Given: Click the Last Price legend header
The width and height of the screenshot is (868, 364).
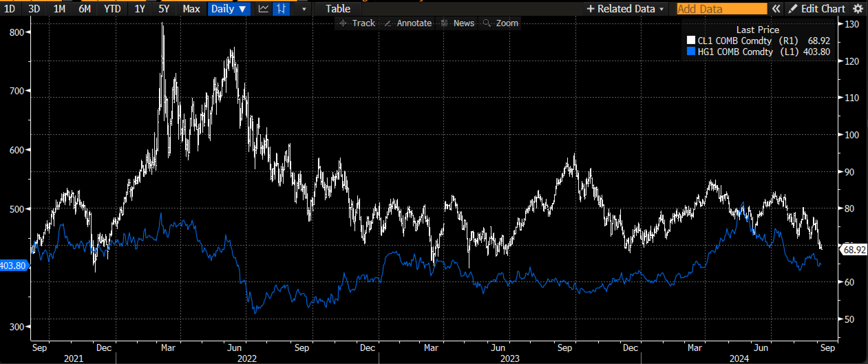Looking at the screenshot, I should click(758, 30).
